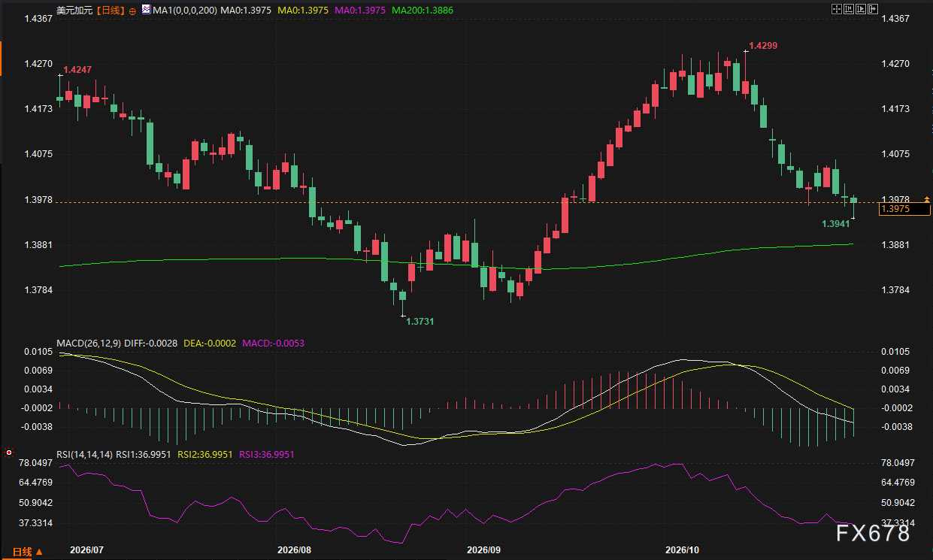Viewport: 933px width, 560px height.
Task: Click the chart jump-to-start axis icon
Action: coord(849,9)
